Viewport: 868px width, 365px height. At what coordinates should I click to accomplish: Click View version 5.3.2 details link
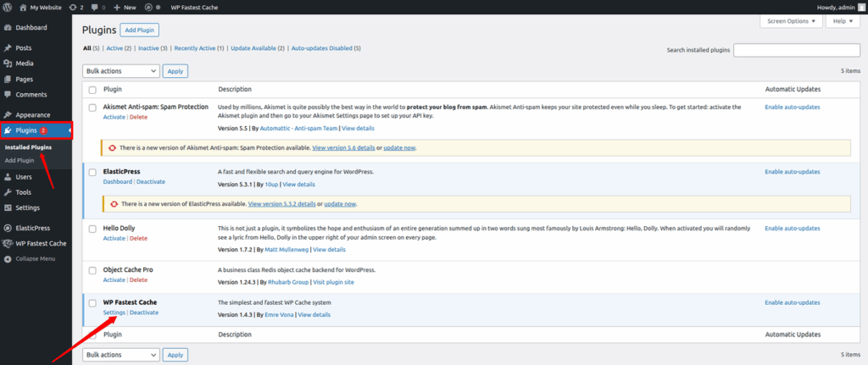281,204
